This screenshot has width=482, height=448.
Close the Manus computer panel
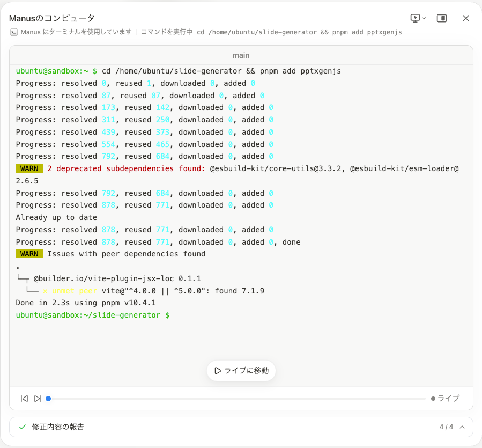click(466, 18)
